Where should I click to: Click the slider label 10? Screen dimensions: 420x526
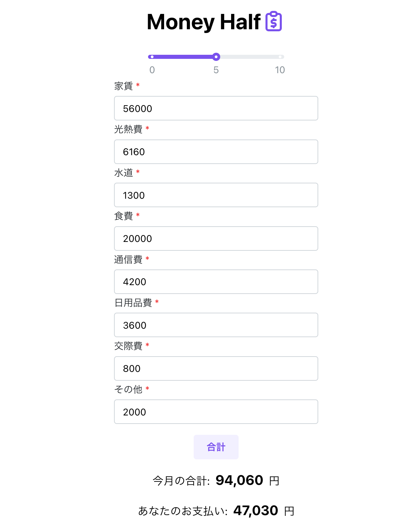(280, 70)
